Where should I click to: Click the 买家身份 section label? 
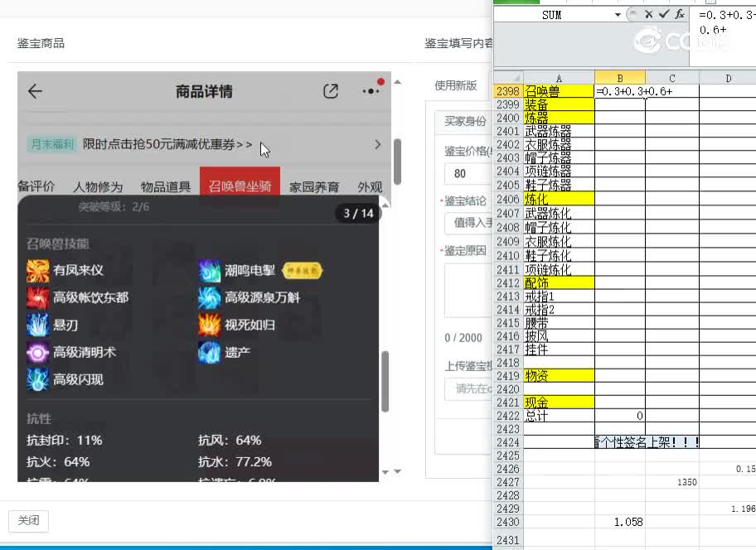click(465, 121)
